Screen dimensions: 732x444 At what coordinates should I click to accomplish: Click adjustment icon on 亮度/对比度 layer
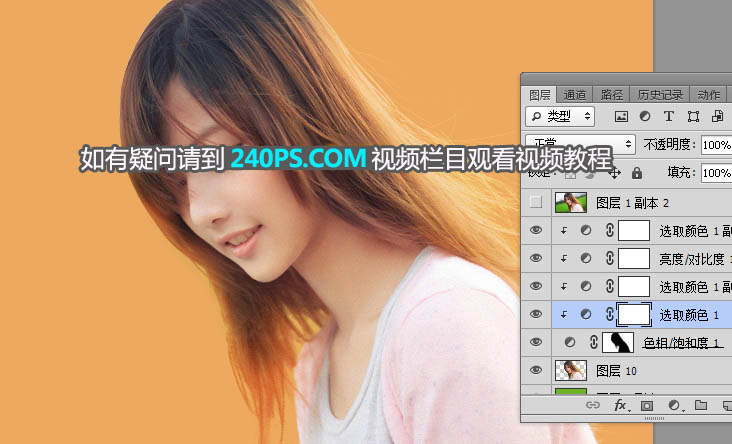(x=585, y=258)
